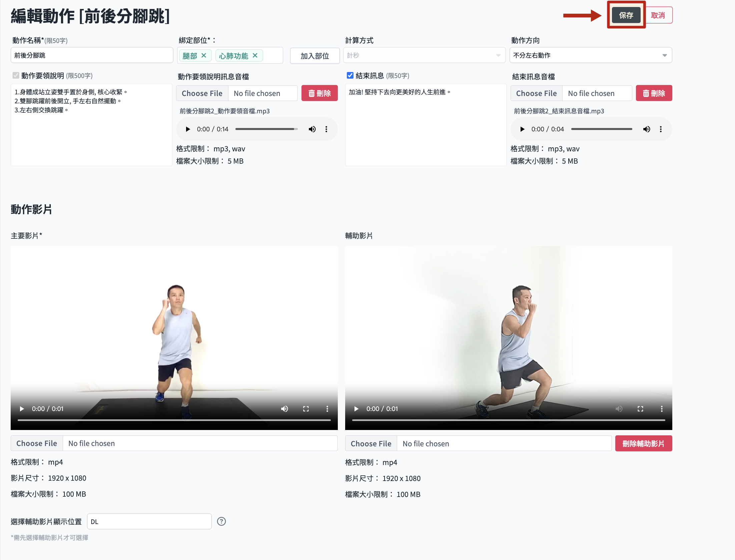Open more options on 動作要領 audio player

(x=326, y=129)
